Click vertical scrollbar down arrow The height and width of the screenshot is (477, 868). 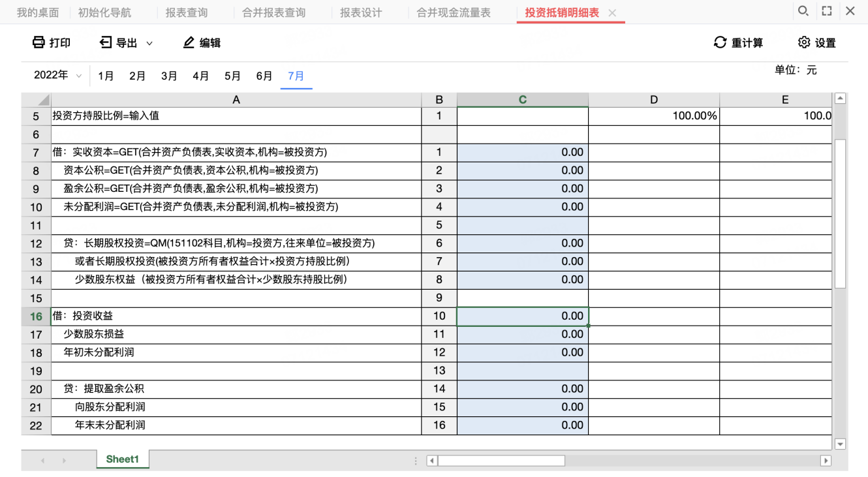pos(841,444)
